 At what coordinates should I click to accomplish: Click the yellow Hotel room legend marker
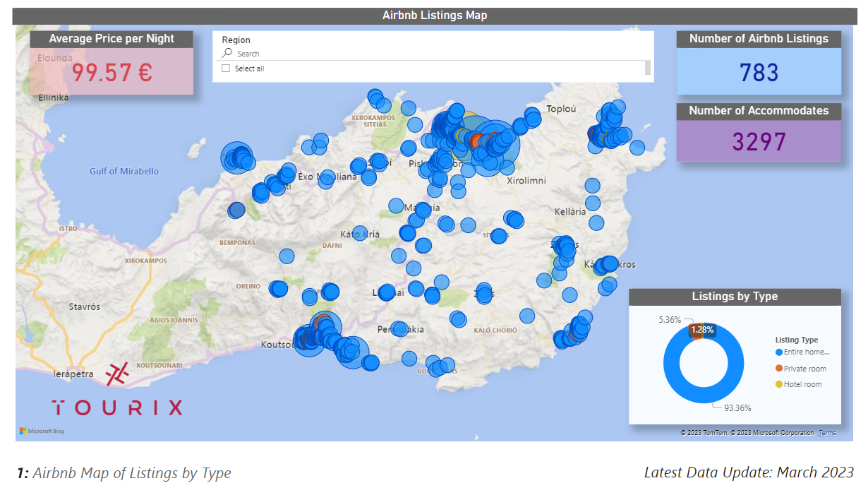pos(779,385)
